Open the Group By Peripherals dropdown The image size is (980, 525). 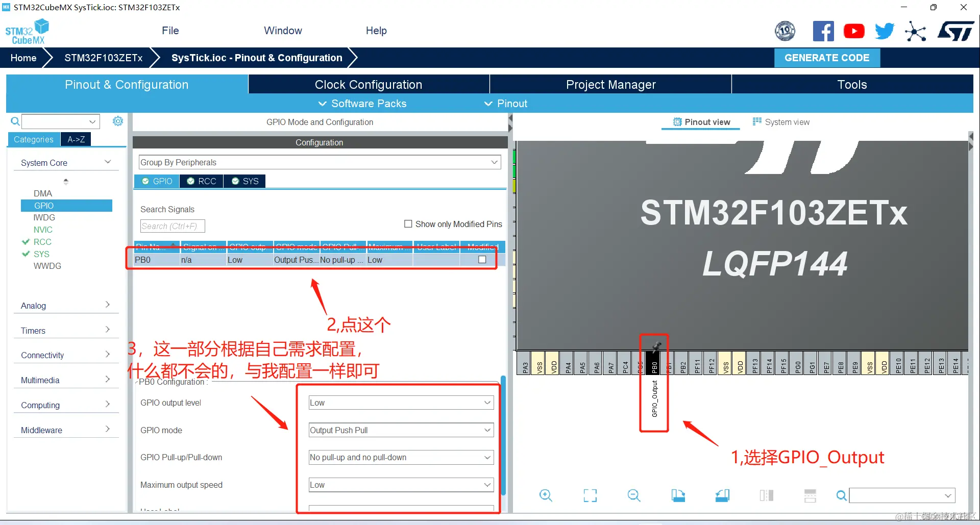coord(320,162)
